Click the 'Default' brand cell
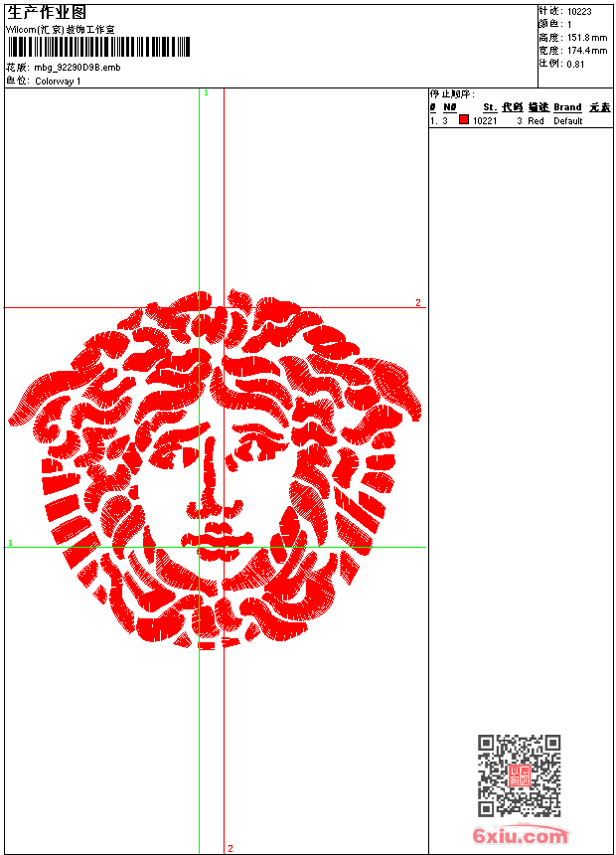The height and width of the screenshot is (855, 616). coord(568,121)
